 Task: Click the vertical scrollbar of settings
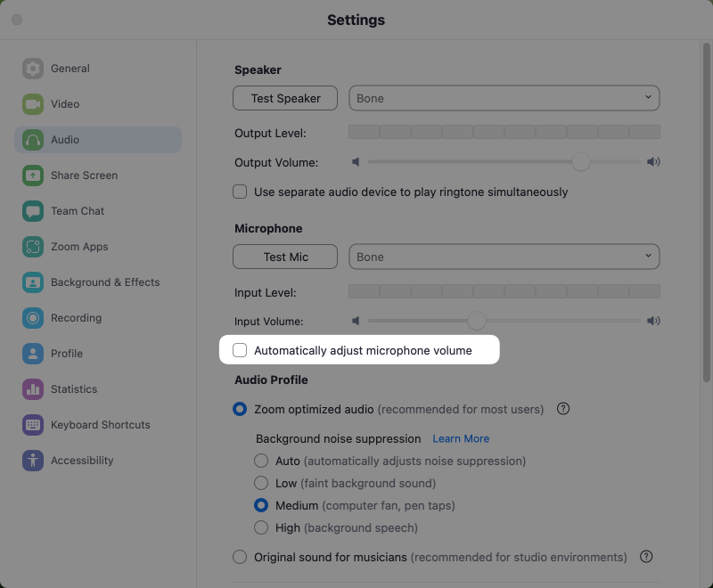point(706,212)
